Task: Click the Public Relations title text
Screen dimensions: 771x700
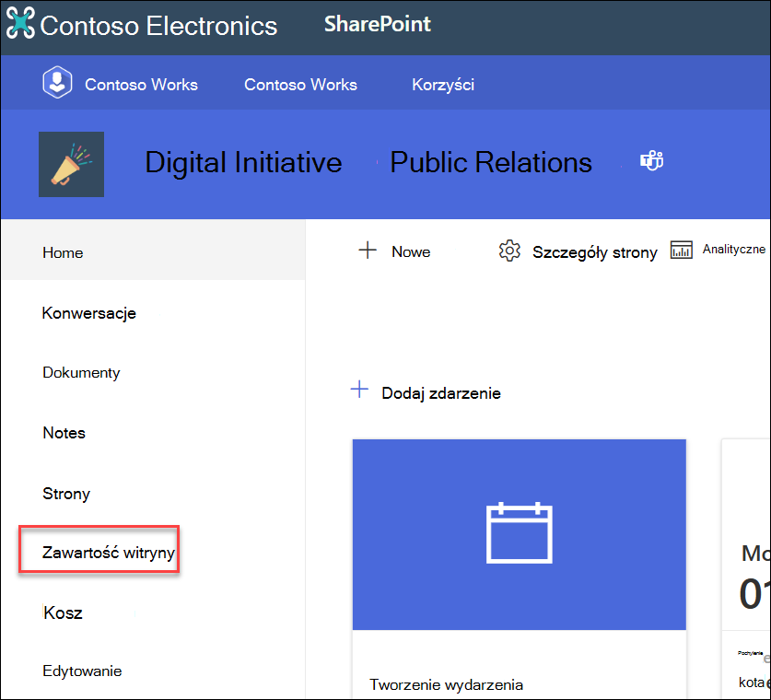Action: point(491,162)
